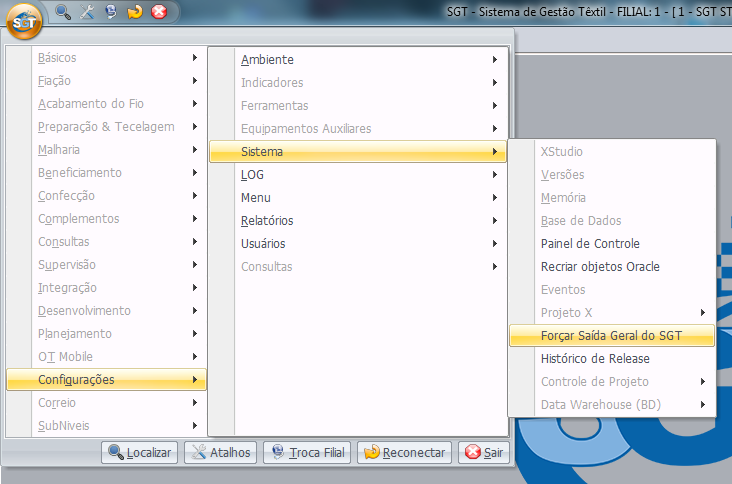
Task: Choose Recriar objetos Oracle
Action: [600, 267]
